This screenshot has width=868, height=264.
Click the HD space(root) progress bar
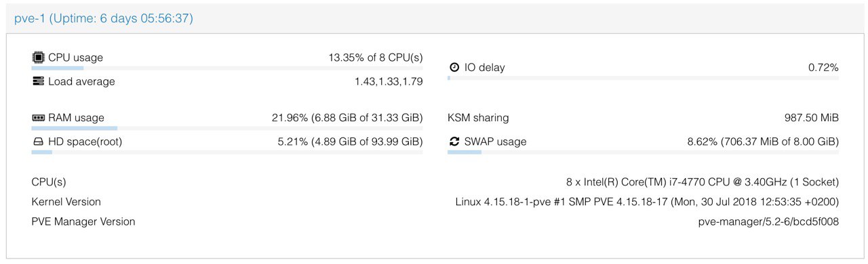click(x=227, y=152)
